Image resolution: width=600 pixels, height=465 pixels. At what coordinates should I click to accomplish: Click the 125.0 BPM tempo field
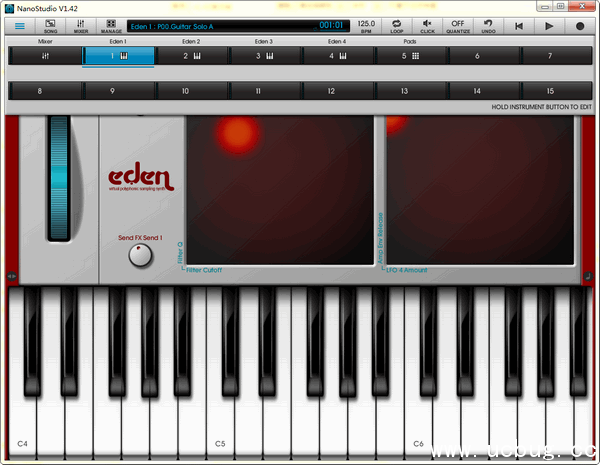coord(366,25)
